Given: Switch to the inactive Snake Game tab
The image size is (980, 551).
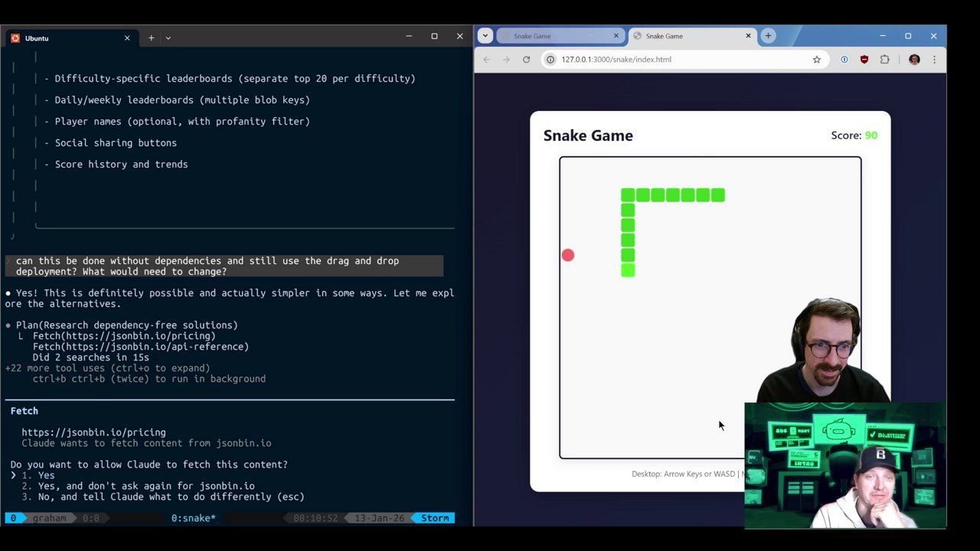Looking at the screenshot, I should [555, 36].
